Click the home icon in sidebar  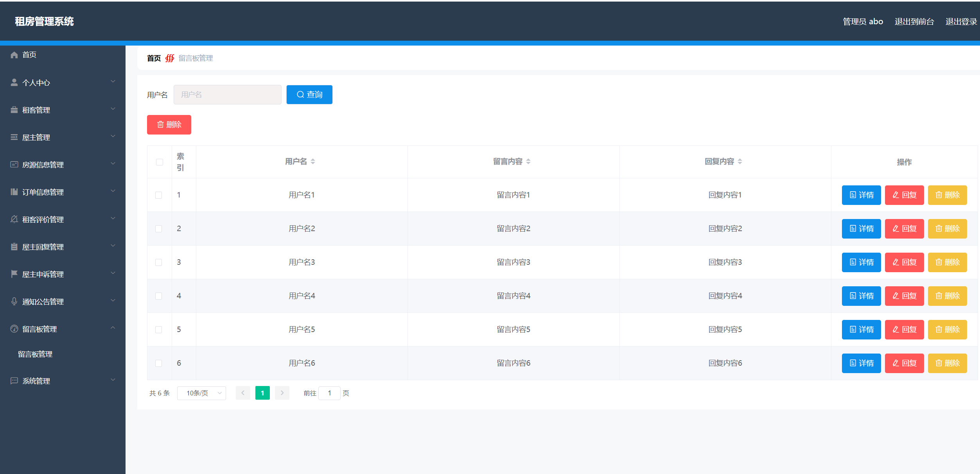coord(14,55)
